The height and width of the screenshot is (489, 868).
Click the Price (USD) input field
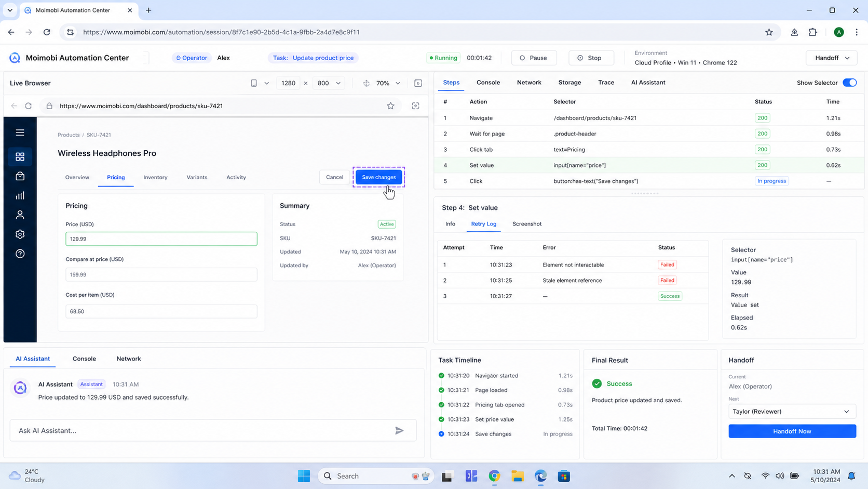click(x=161, y=239)
